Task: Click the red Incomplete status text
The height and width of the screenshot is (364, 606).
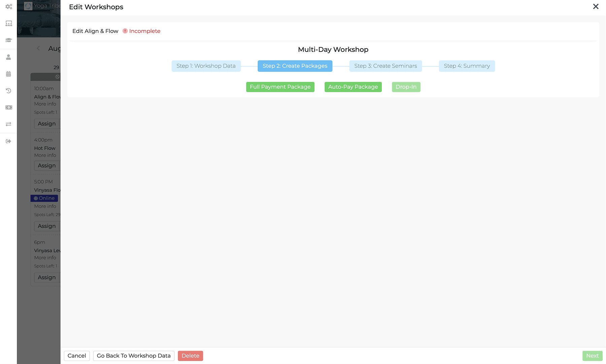Action: (145, 31)
